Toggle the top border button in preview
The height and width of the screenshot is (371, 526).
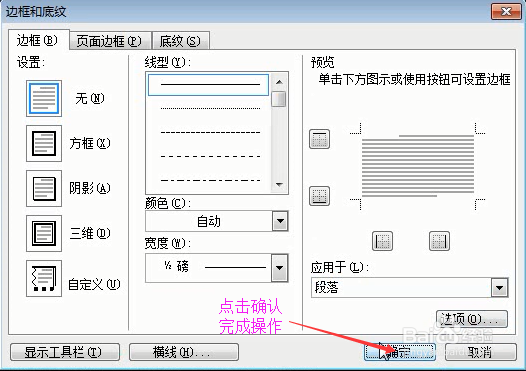click(x=319, y=139)
